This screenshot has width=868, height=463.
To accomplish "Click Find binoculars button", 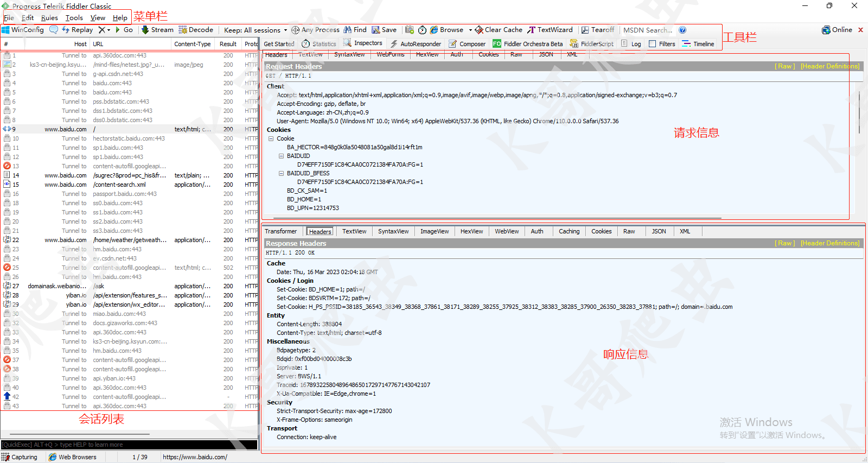I will (x=355, y=30).
